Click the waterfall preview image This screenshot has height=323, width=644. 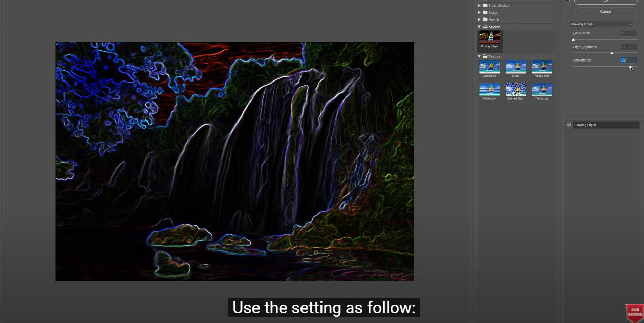tap(235, 162)
